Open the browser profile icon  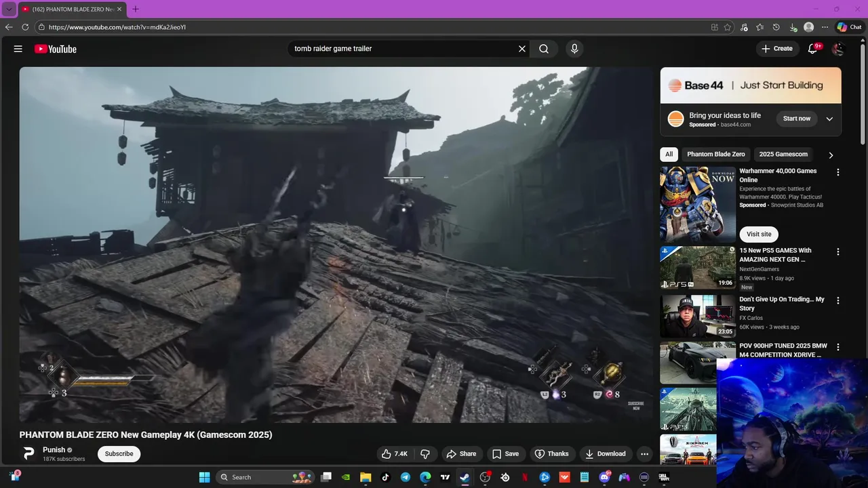pos(809,27)
